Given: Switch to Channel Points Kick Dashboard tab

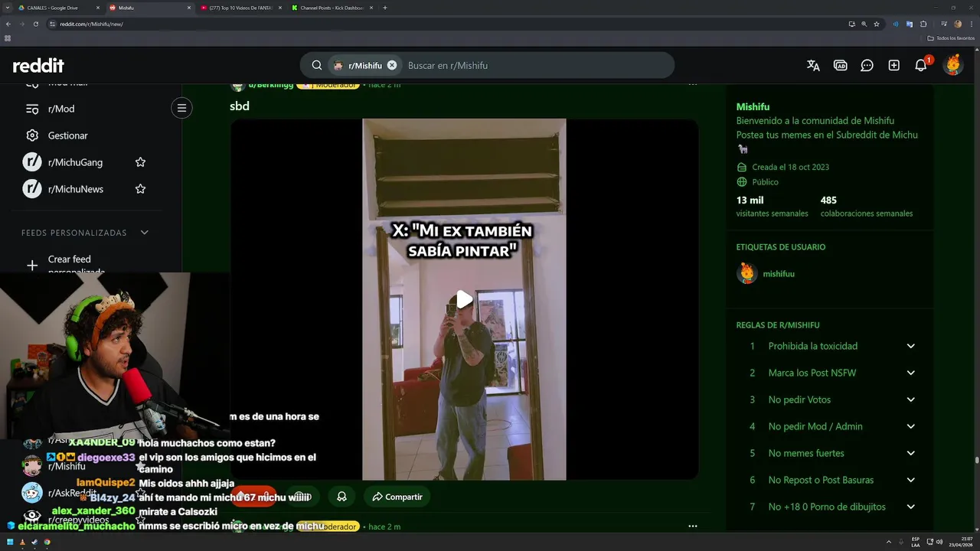Looking at the screenshot, I should click(x=332, y=8).
